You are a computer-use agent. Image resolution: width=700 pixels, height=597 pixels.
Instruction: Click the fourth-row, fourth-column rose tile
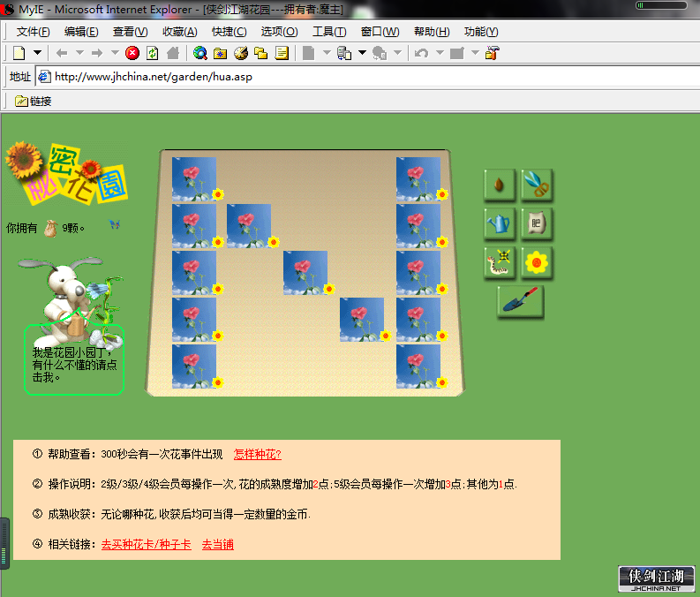point(362,320)
